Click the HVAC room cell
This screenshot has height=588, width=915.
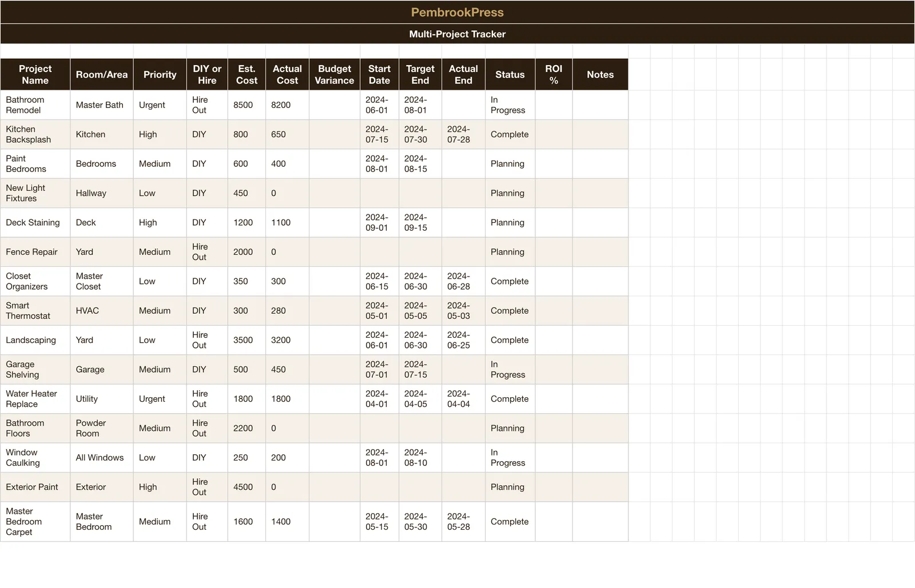102,311
